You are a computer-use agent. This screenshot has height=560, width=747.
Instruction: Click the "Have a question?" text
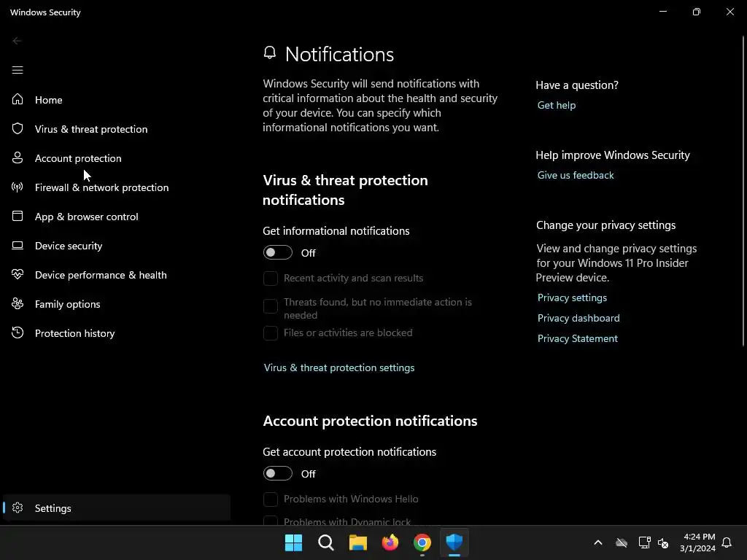[x=577, y=85]
